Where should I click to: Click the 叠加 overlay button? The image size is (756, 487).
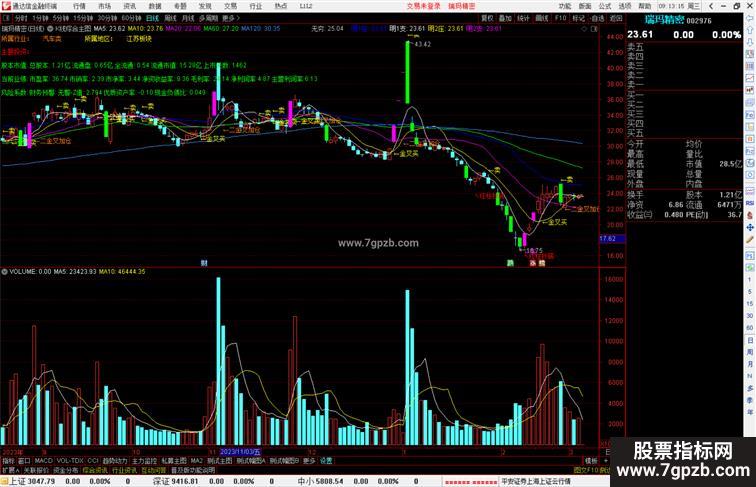[x=505, y=18]
